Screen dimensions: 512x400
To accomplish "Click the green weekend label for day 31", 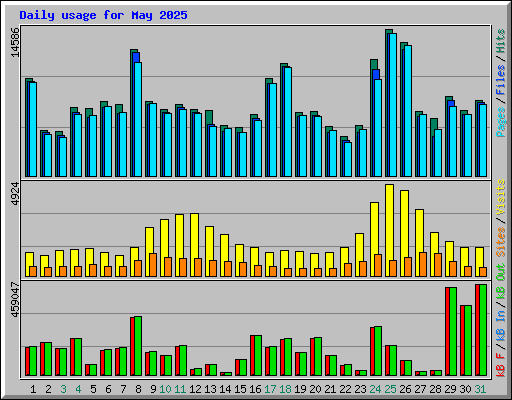I will 480,389.
